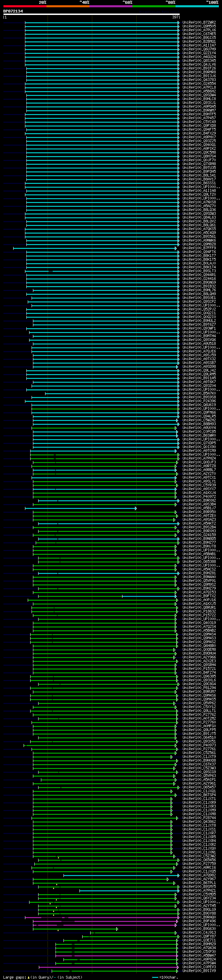Select the UniRef100_B9N8D5 label
This screenshot has height=980, width=222.
pyautogui.click(x=199, y=539)
